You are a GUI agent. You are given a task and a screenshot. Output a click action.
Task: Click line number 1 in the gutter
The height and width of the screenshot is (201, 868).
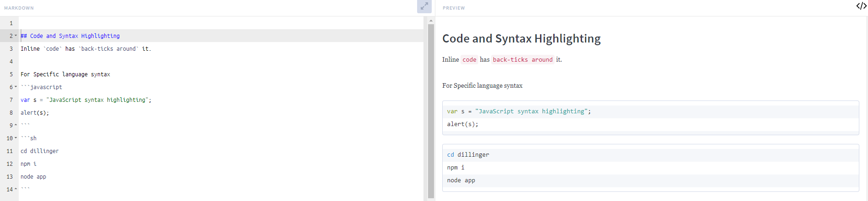tap(11, 23)
